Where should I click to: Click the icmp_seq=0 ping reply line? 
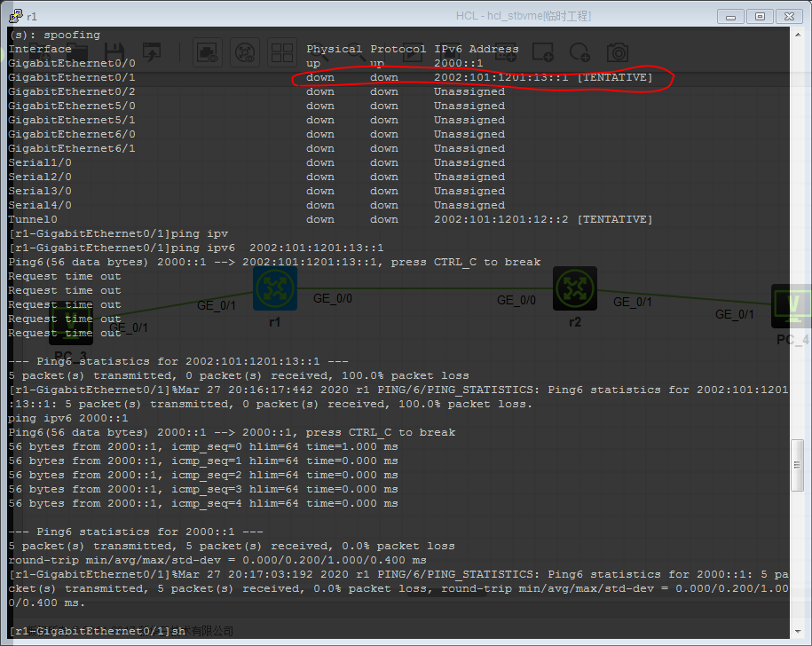[x=203, y=446]
